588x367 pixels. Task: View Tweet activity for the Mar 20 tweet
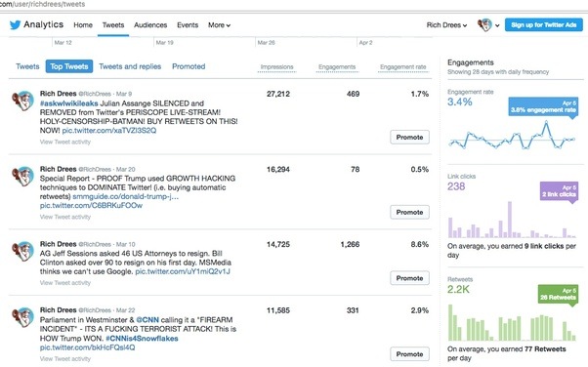pos(65,217)
